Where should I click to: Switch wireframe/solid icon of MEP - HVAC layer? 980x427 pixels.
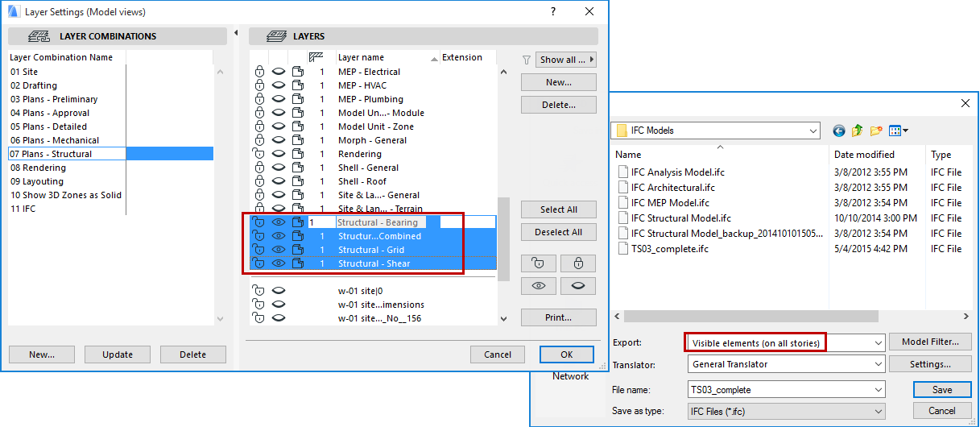click(298, 85)
